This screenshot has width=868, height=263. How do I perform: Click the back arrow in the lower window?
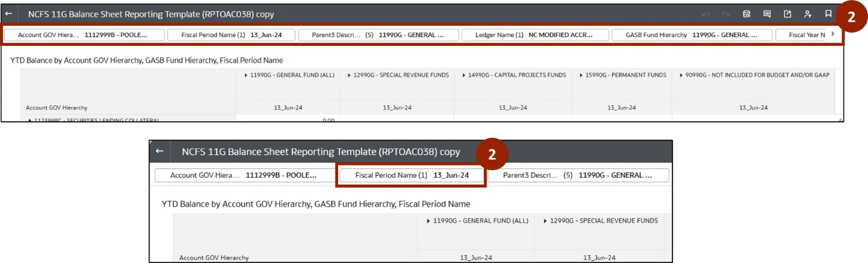tap(160, 151)
